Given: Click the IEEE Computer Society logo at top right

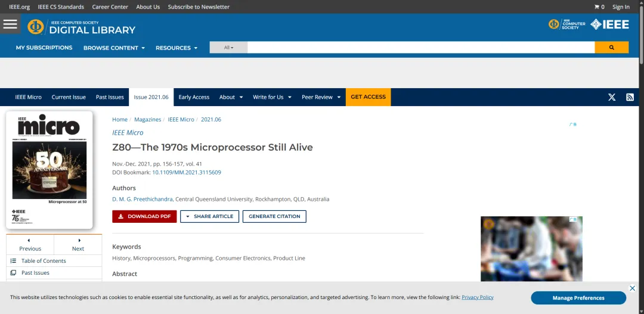Looking at the screenshot, I should [567, 24].
